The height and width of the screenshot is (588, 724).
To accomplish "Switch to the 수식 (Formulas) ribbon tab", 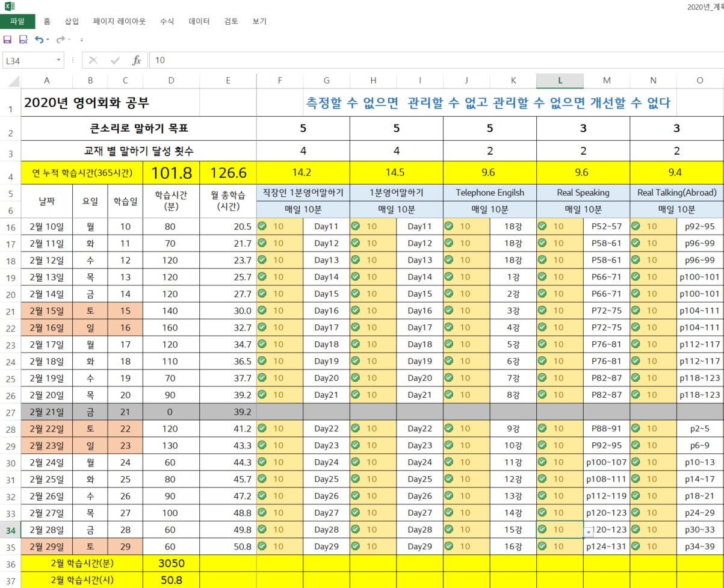I will coord(166,21).
